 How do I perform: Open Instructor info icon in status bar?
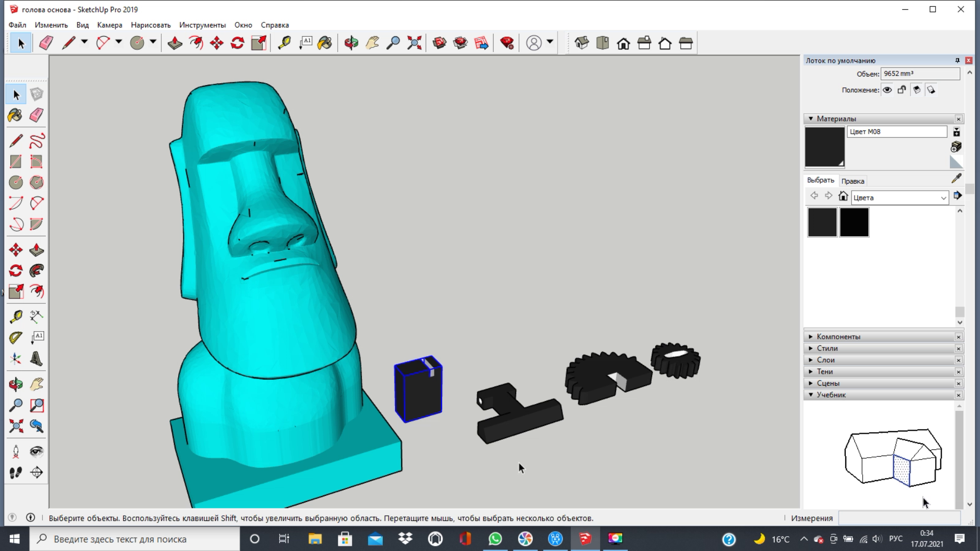tap(31, 517)
